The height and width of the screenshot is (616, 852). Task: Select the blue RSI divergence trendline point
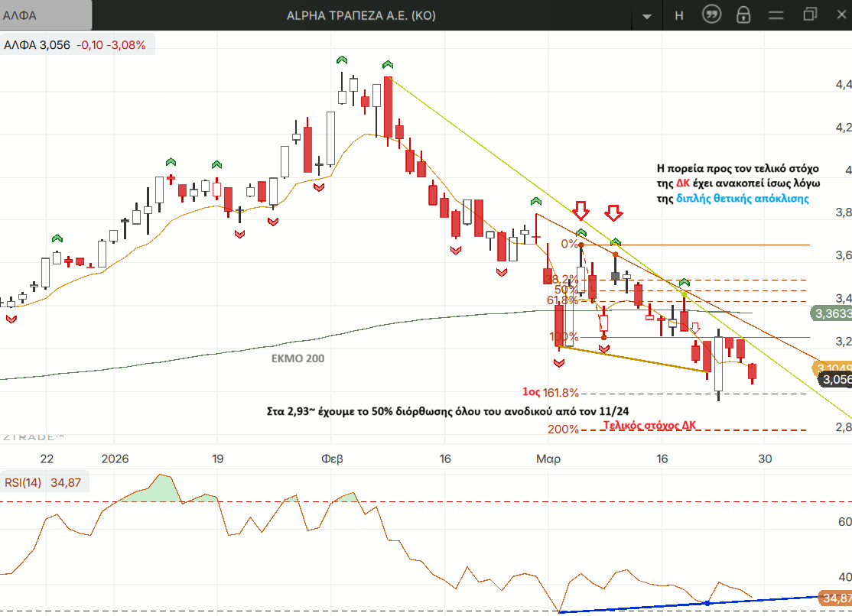707,604
